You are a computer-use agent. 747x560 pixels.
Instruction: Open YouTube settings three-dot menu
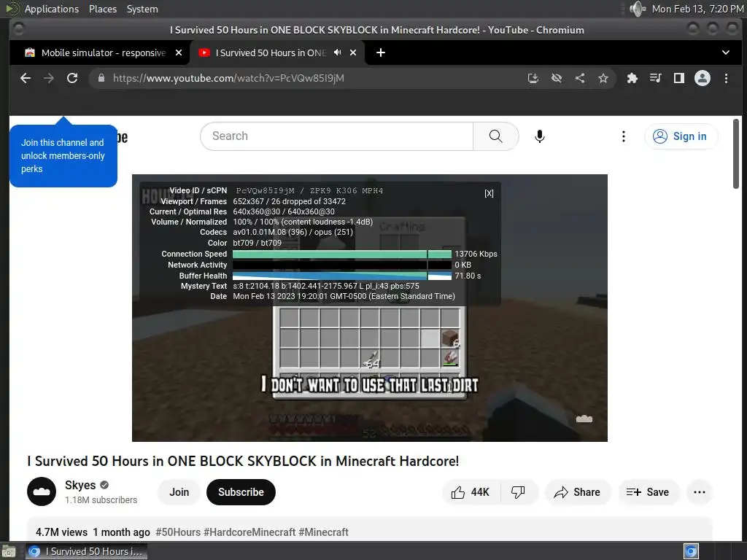(623, 136)
